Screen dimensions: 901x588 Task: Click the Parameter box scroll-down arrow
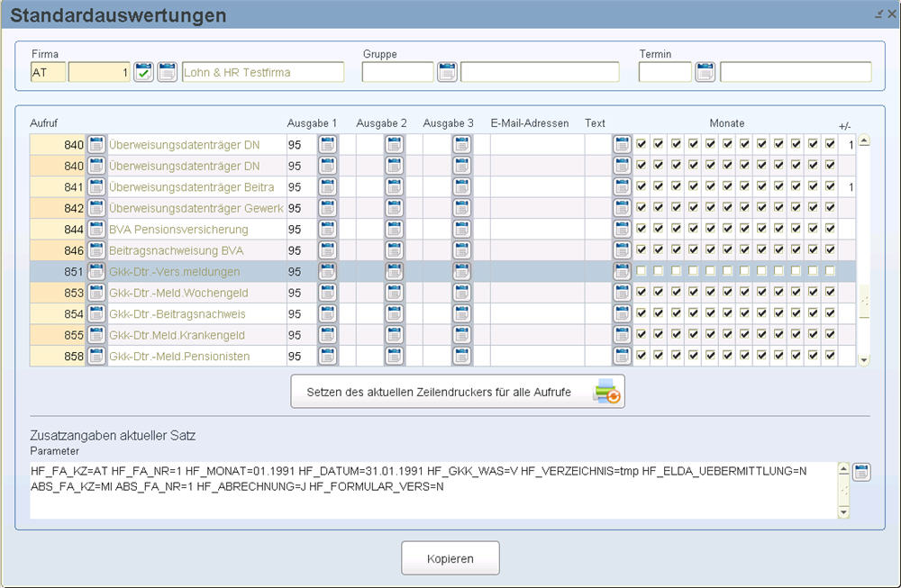(x=843, y=512)
